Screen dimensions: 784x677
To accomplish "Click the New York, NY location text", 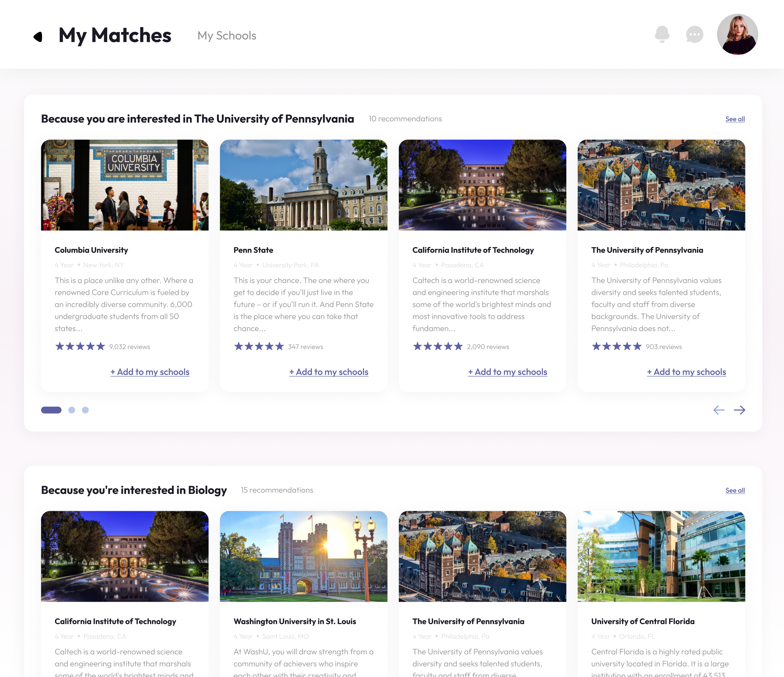I will (104, 265).
